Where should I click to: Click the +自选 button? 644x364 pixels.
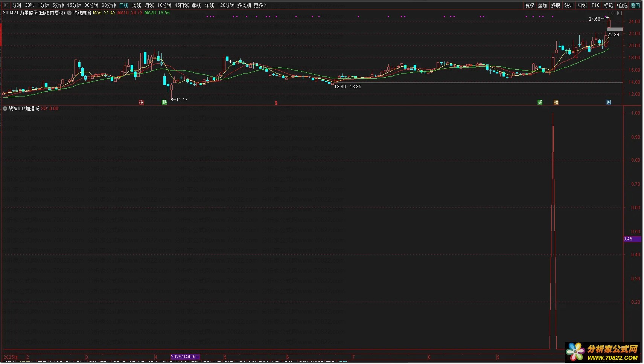pyautogui.click(x=622, y=5)
